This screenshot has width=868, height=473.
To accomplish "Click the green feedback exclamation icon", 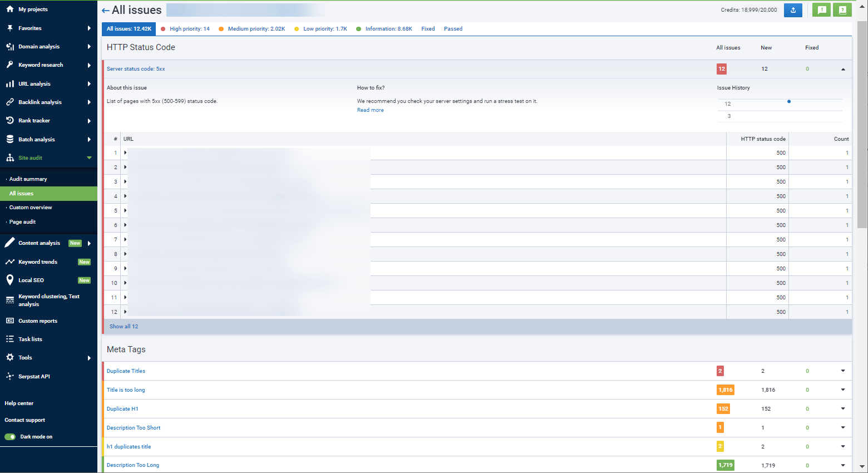I will click(821, 10).
